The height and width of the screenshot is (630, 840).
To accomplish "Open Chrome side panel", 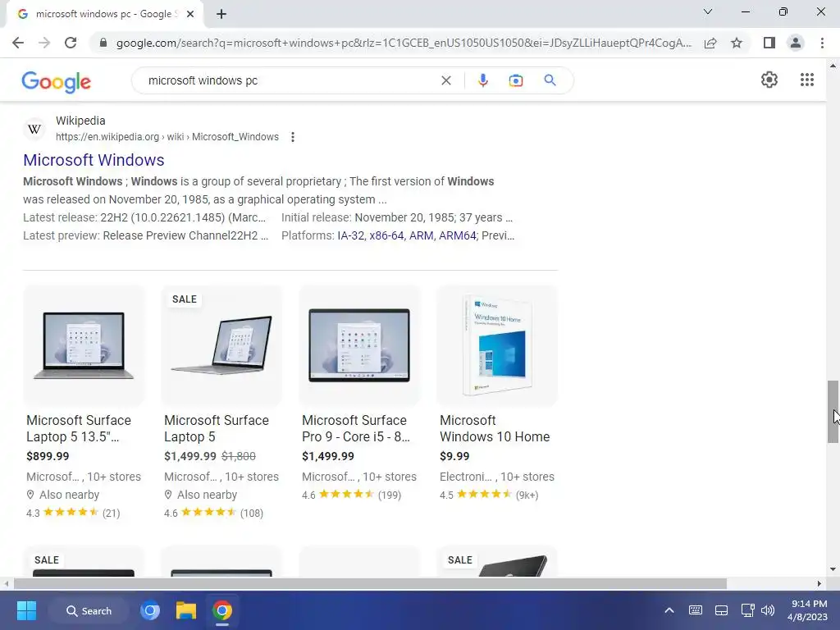I will click(x=769, y=43).
